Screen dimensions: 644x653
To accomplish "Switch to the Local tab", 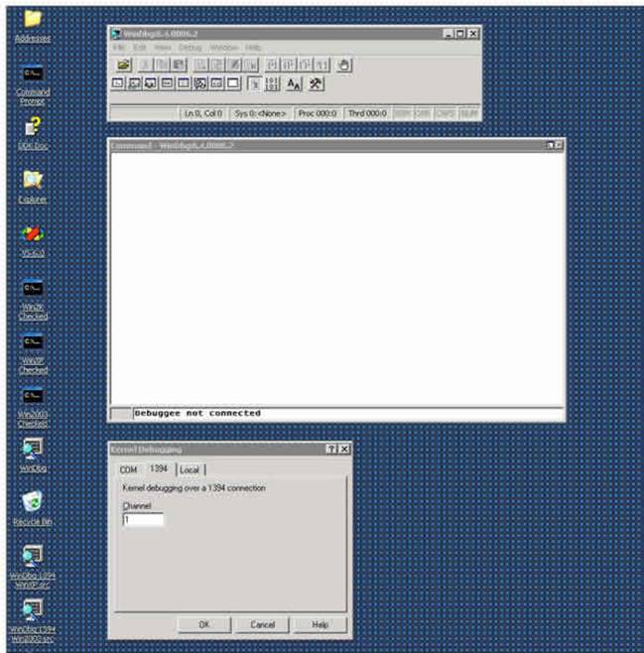I will (x=190, y=469).
